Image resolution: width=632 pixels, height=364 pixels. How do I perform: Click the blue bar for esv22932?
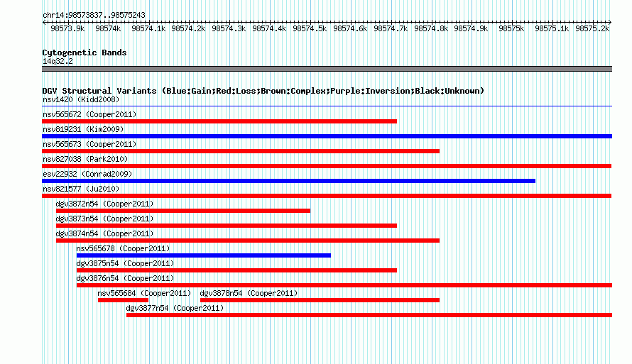click(288, 181)
